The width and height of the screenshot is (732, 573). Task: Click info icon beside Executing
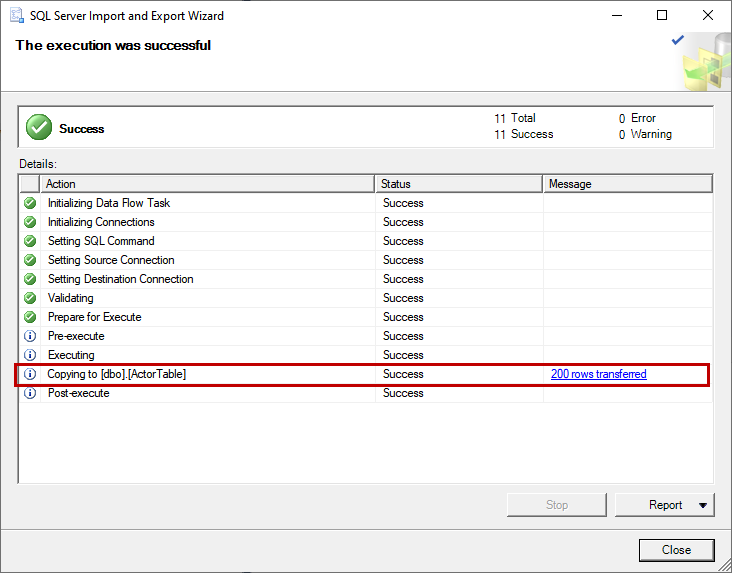[x=30, y=355]
